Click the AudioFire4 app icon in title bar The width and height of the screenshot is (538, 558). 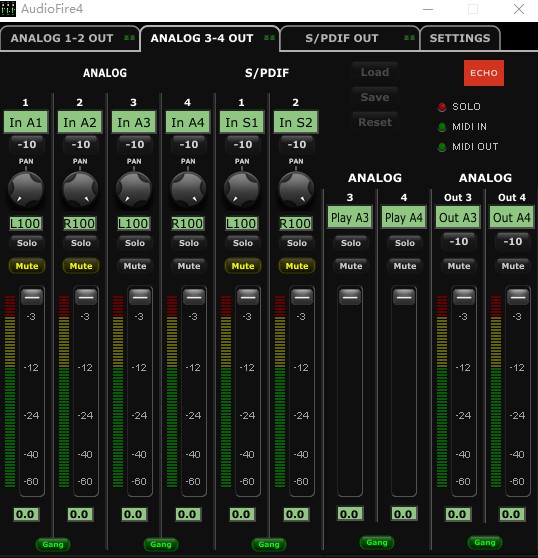8,9
